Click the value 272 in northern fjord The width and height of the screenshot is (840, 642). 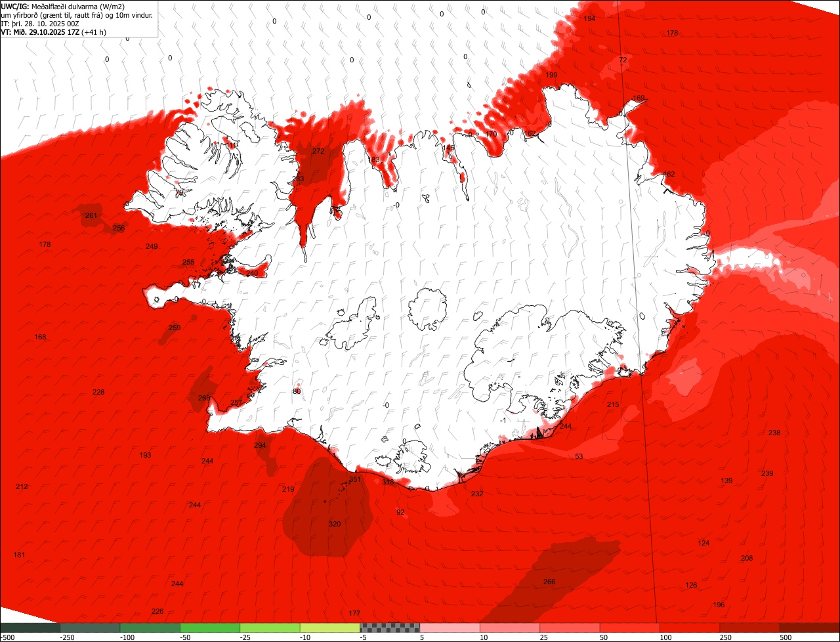point(318,151)
